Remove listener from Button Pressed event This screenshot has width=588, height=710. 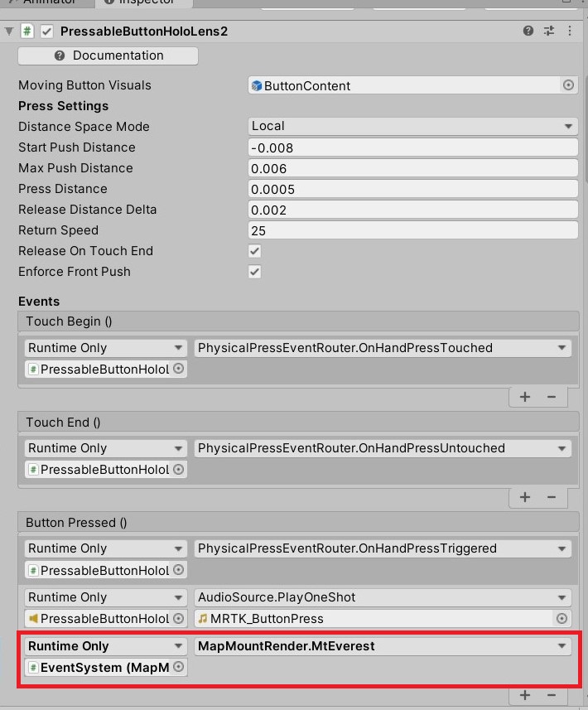[552, 696]
